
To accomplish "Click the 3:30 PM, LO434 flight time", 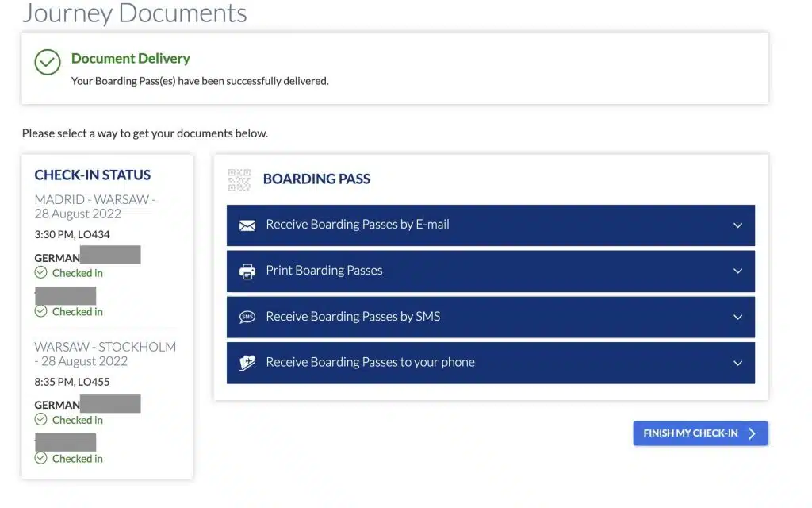I will pyautogui.click(x=72, y=234).
